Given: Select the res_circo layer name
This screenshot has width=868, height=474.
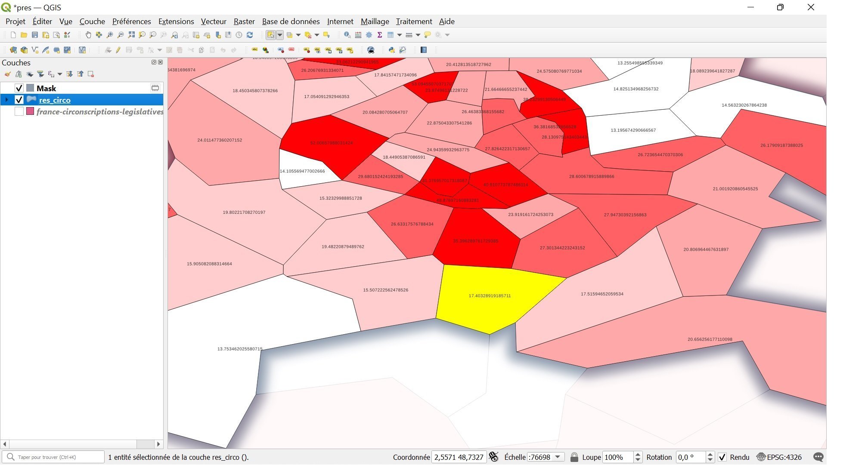Looking at the screenshot, I should pos(55,100).
